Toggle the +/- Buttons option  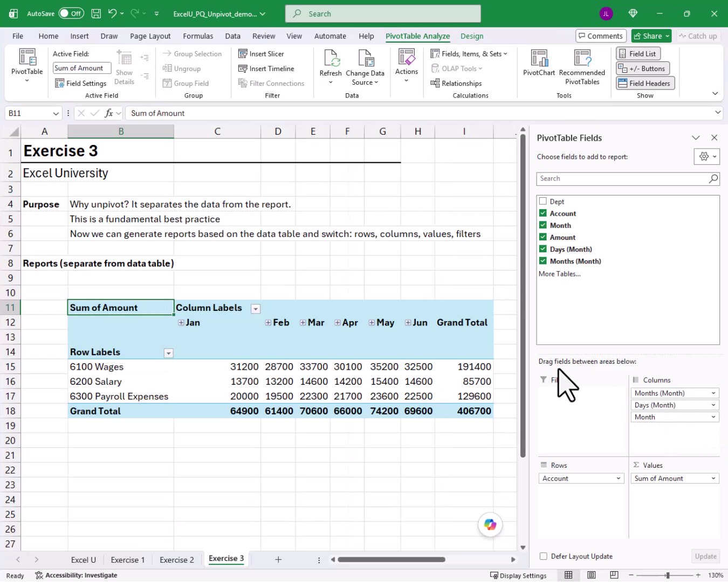tap(643, 68)
